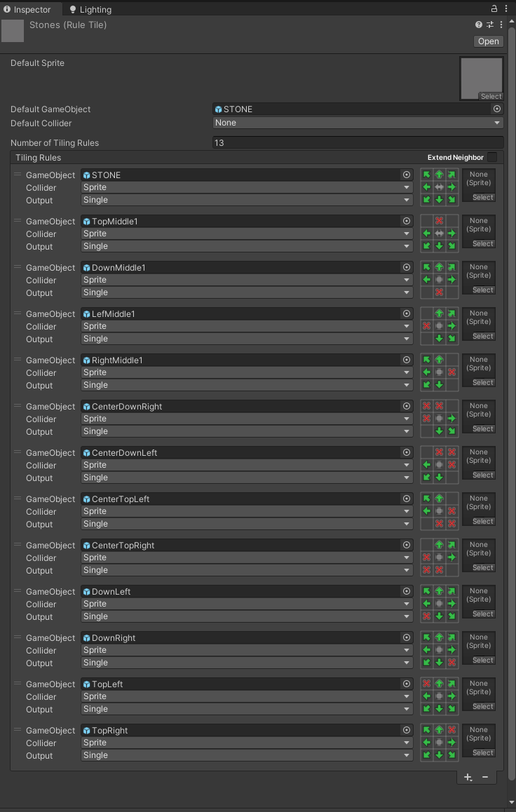The image size is (516, 812).
Task: Click Select sprite for the TopRight rule
Action: (x=483, y=752)
